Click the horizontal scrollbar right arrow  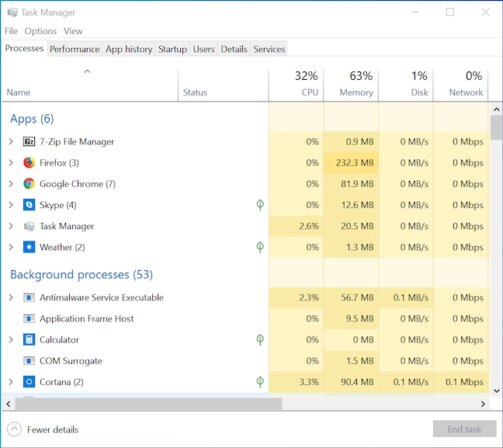tap(483, 404)
